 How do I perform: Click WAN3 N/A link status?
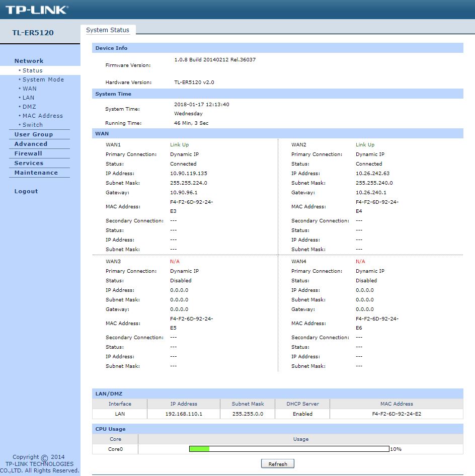(175, 261)
